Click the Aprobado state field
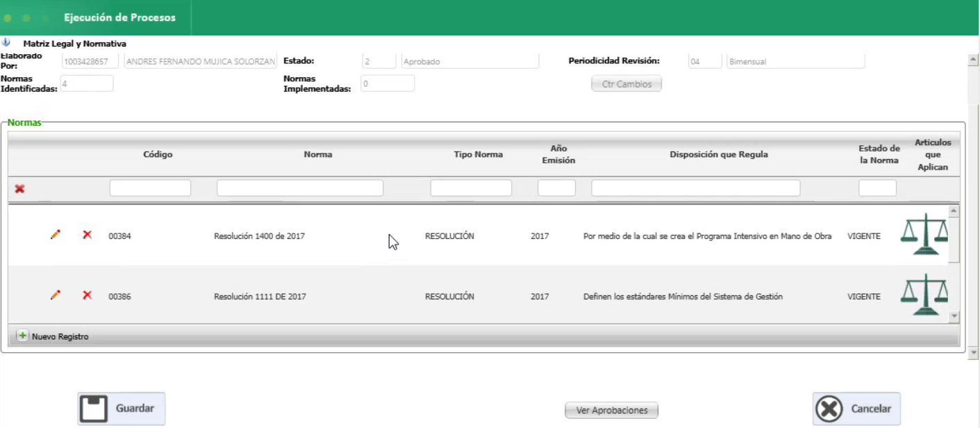Viewport: 980px width, 428px height. pos(470,61)
